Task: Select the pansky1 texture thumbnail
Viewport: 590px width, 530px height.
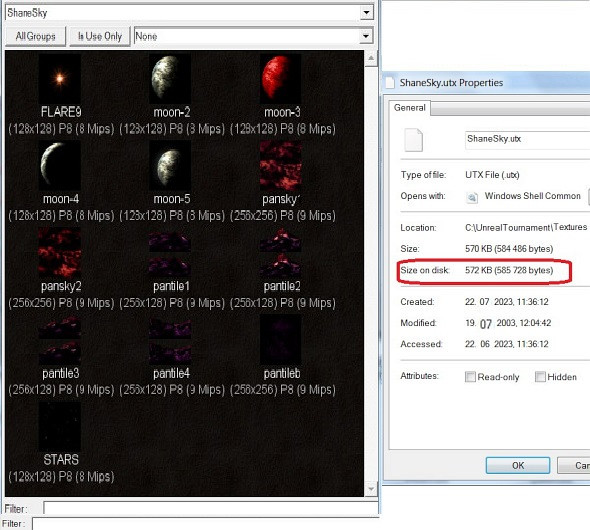Action: [x=281, y=166]
